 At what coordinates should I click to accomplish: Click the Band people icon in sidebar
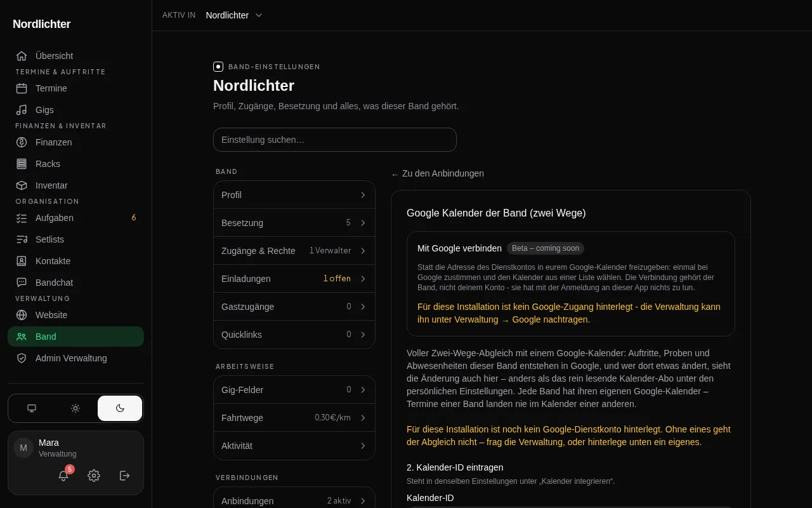click(22, 337)
